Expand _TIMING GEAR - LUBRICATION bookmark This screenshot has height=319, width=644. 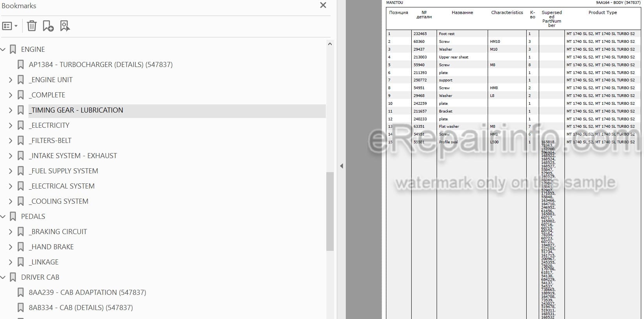11,110
